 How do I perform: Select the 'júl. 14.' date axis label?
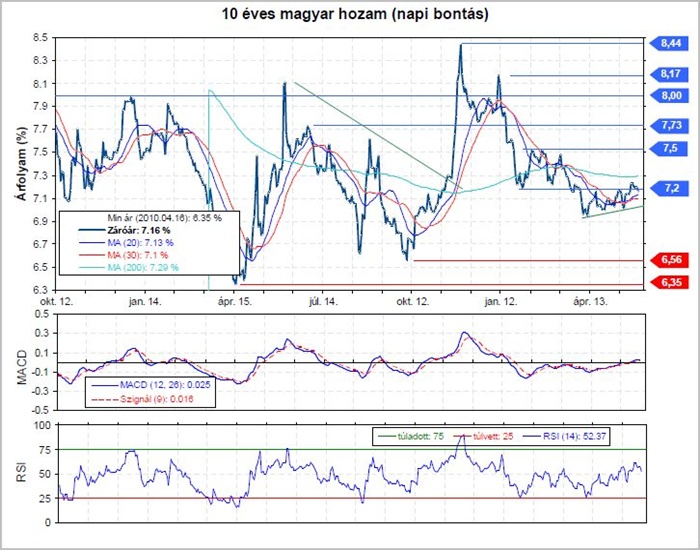[x=322, y=300]
